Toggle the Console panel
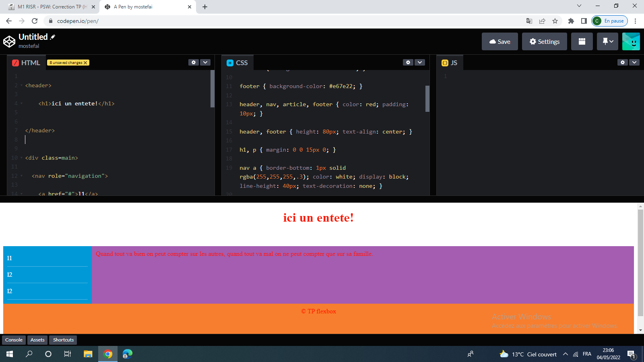The image size is (644, 362). click(14, 340)
